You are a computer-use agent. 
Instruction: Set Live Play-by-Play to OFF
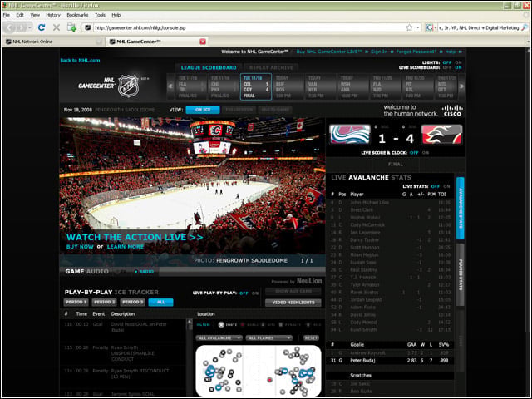[244, 293]
